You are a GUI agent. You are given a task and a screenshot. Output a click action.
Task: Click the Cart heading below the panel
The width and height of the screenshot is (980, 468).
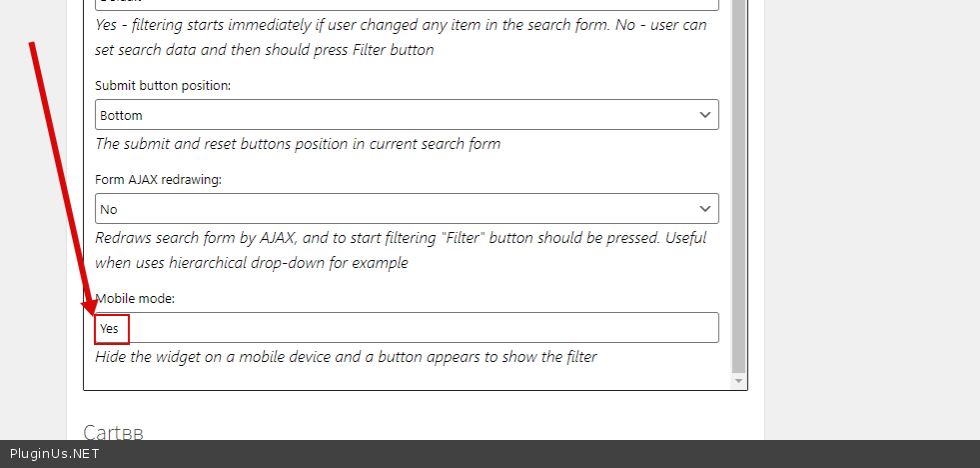point(113,432)
